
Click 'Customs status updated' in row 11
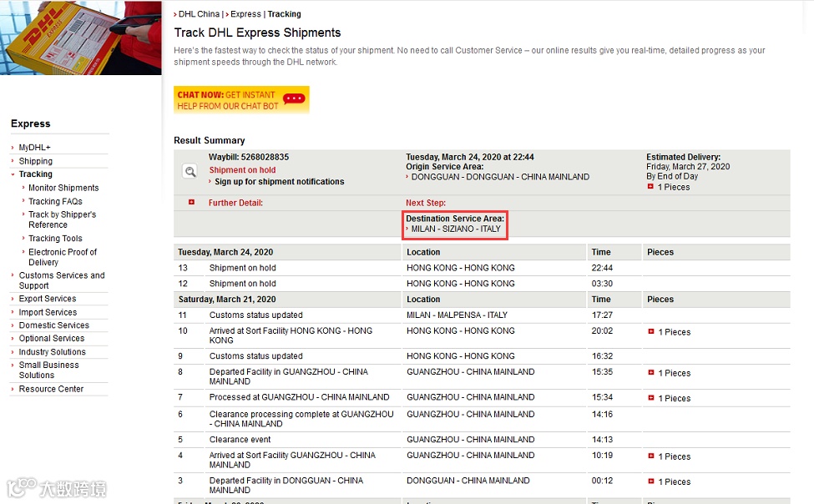[x=256, y=315]
